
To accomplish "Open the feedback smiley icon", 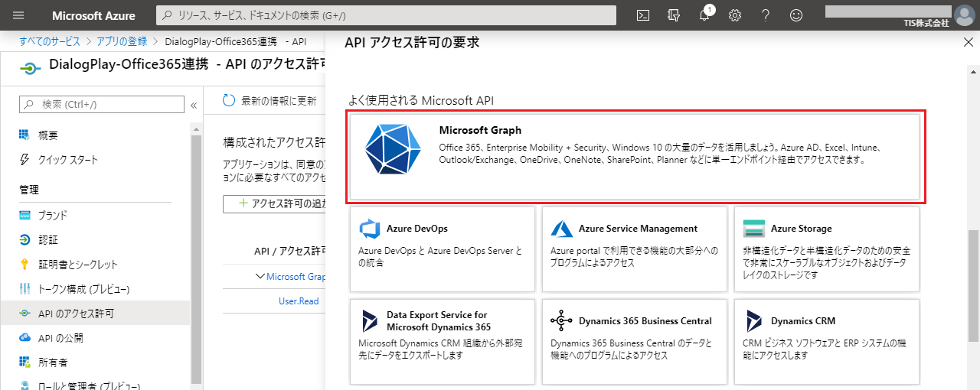I will point(796,15).
